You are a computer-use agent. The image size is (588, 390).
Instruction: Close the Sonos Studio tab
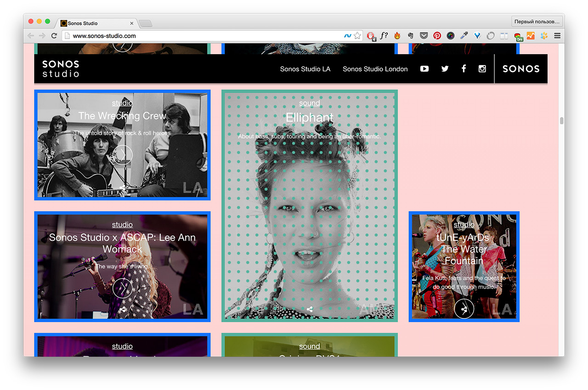pyautogui.click(x=132, y=23)
